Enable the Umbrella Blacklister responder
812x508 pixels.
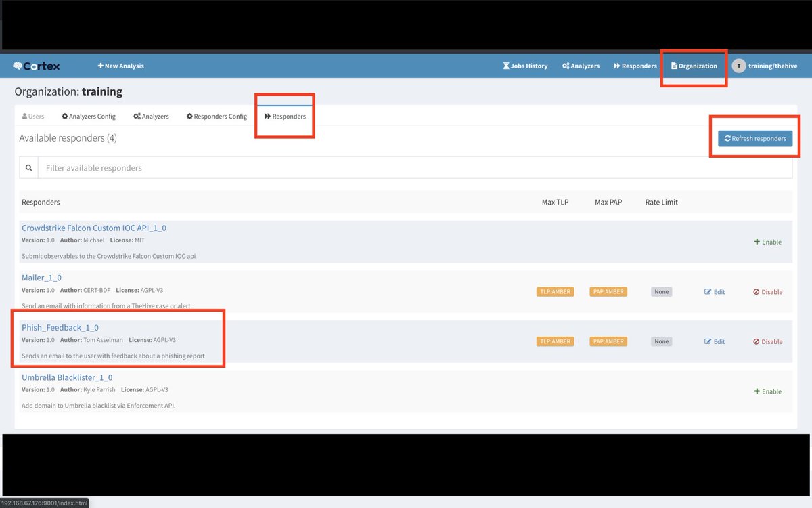pyautogui.click(x=767, y=391)
